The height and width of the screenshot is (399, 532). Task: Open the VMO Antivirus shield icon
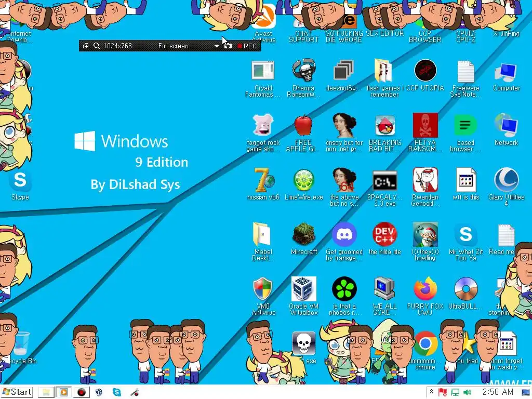pyautogui.click(x=262, y=289)
